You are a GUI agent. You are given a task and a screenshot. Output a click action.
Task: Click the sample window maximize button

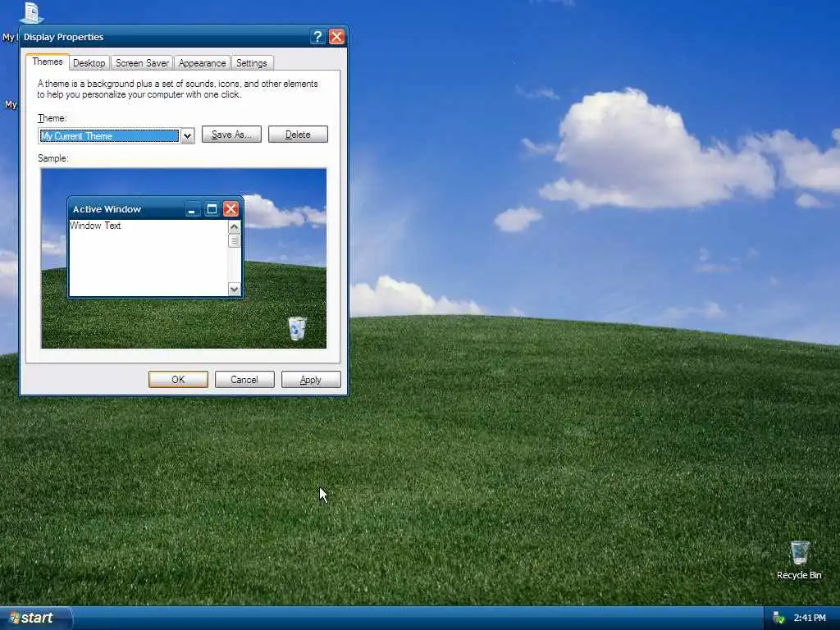(x=212, y=209)
